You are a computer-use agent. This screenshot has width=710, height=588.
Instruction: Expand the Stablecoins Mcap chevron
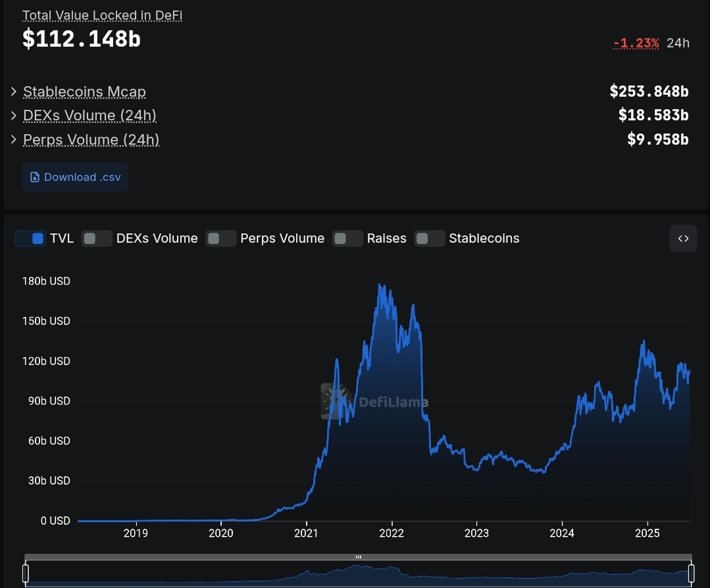tap(14, 91)
